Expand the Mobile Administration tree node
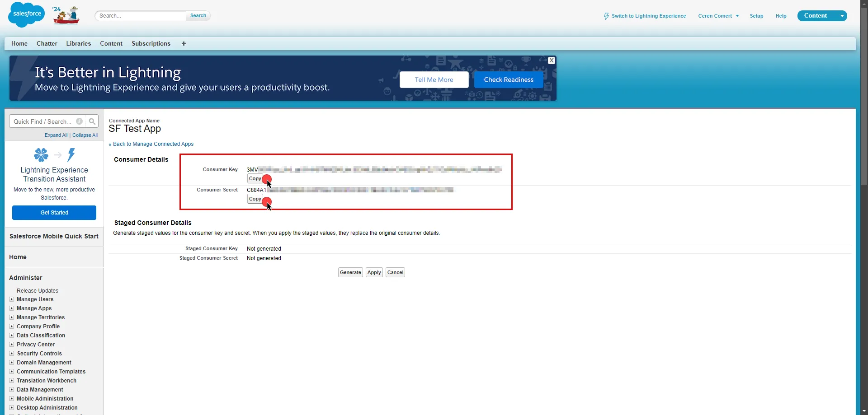This screenshot has height=415, width=868. pos(12,399)
